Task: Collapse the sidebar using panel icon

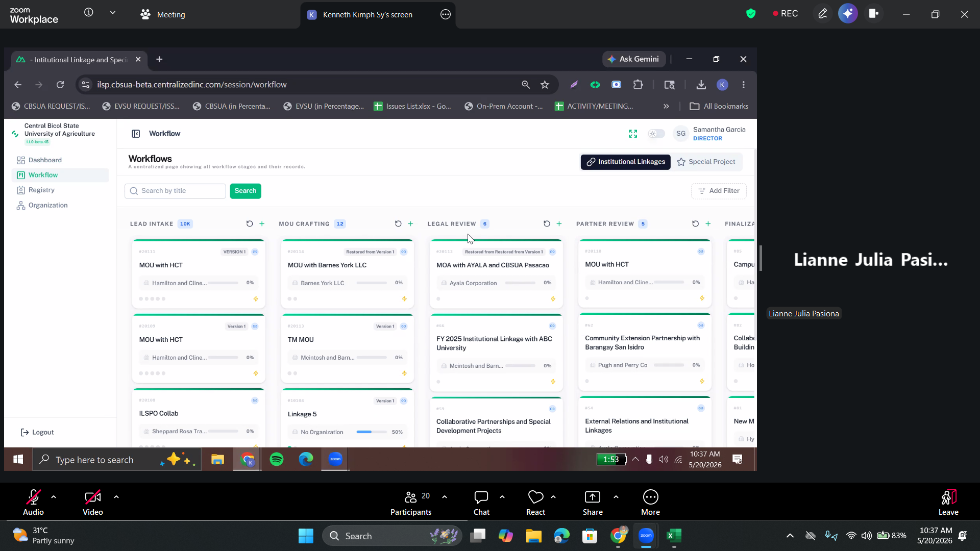Action: pyautogui.click(x=136, y=134)
